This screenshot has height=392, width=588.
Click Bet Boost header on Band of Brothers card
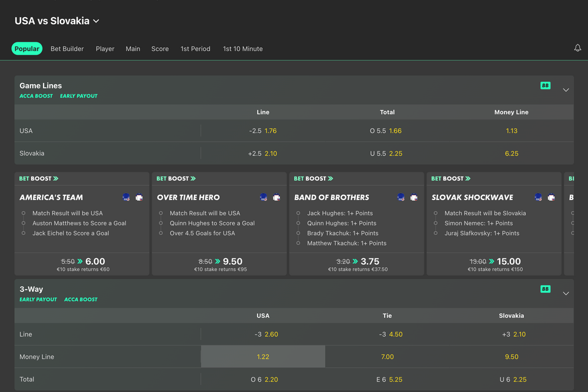click(x=313, y=179)
